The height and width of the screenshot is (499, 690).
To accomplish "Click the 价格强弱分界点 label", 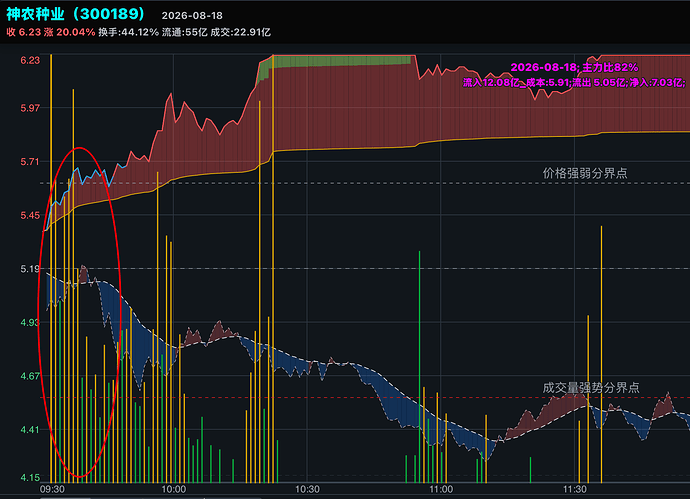I will click(585, 173).
